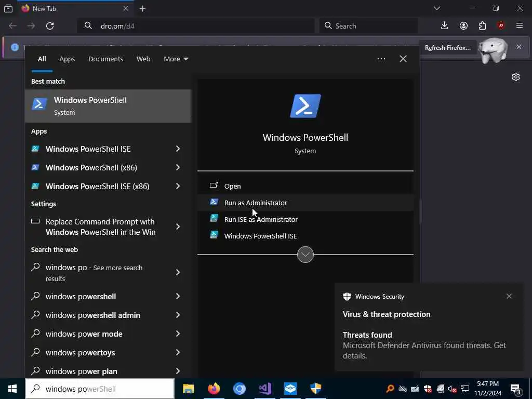The height and width of the screenshot is (399, 532).
Task: Click Firefox icon in taskbar
Action: [x=214, y=389]
